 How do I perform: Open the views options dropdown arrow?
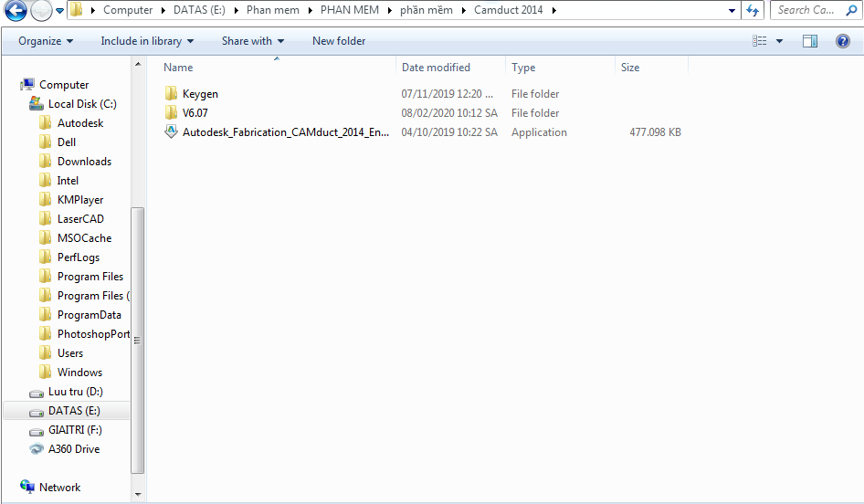click(779, 41)
